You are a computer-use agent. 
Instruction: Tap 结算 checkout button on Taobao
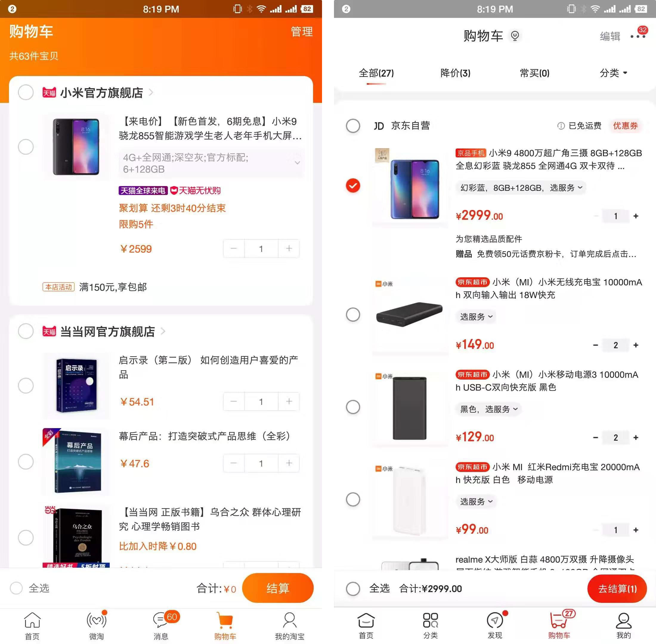pos(279,584)
